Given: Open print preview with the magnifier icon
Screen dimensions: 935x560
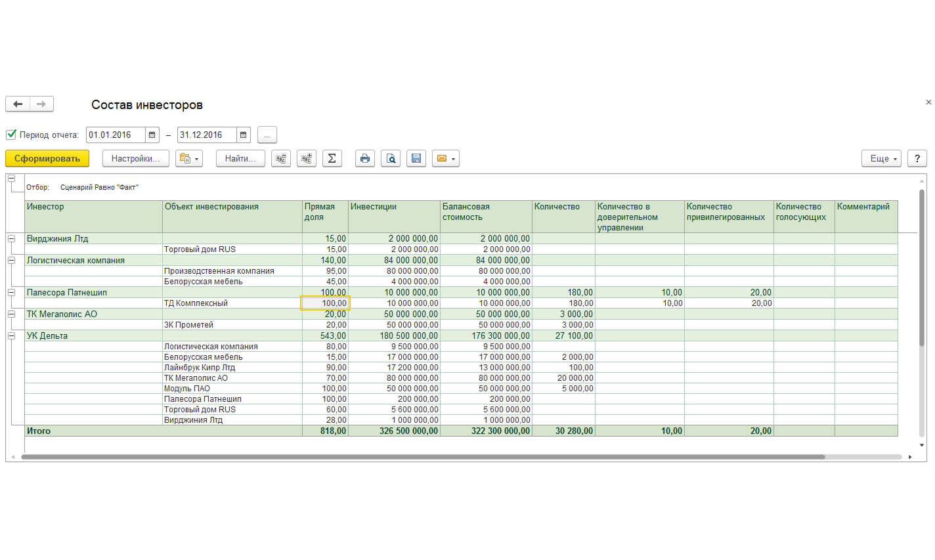Looking at the screenshot, I should pos(391,158).
